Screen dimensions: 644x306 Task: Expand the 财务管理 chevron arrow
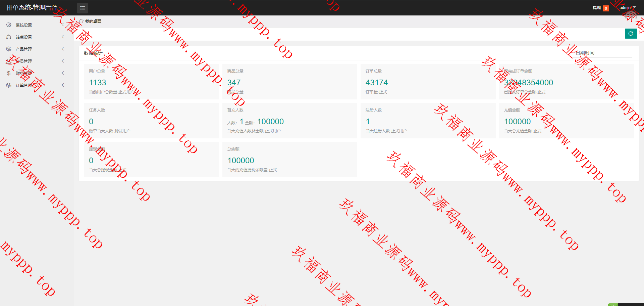pos(63,73)
